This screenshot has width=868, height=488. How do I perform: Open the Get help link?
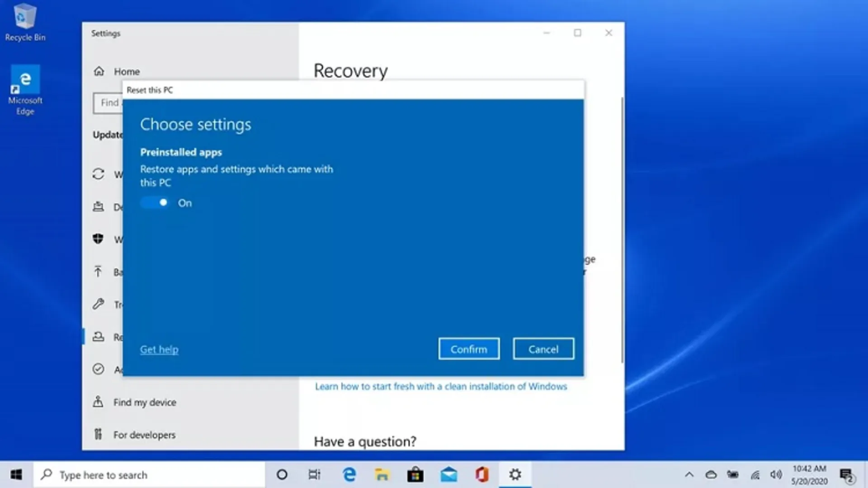[x=159, y=349]
